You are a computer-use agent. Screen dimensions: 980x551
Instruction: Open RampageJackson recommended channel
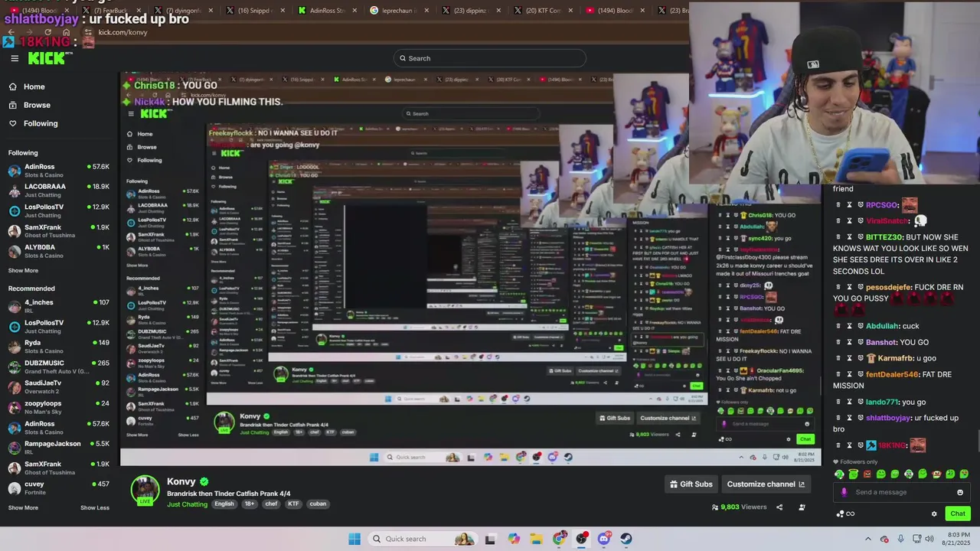[59, 448]
